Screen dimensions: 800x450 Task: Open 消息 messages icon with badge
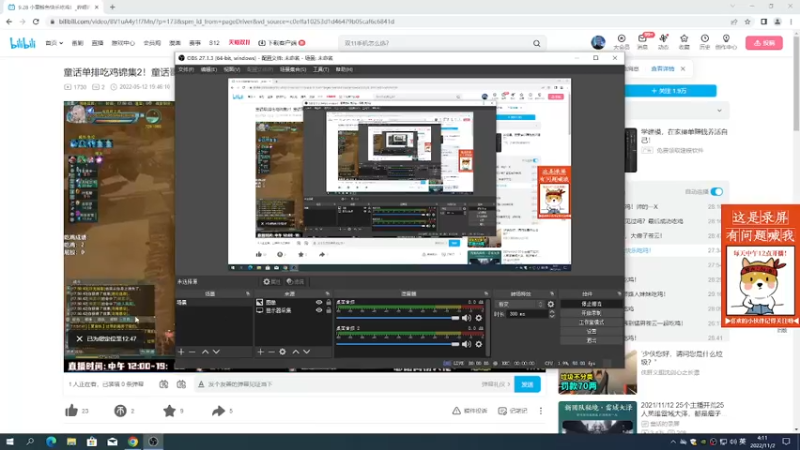click(x=643, y=42)
